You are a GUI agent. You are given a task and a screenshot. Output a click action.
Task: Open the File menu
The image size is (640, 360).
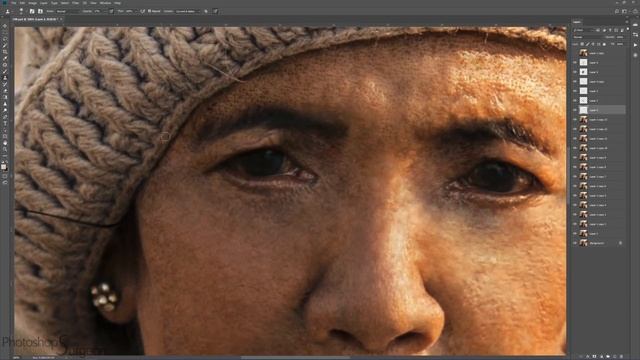coord(14,3)
